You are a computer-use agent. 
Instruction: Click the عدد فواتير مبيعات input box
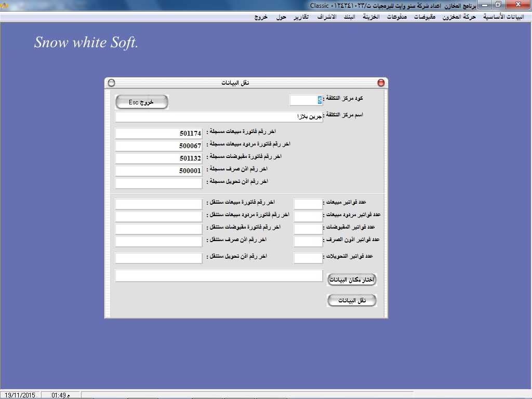(x=308, y=204)
